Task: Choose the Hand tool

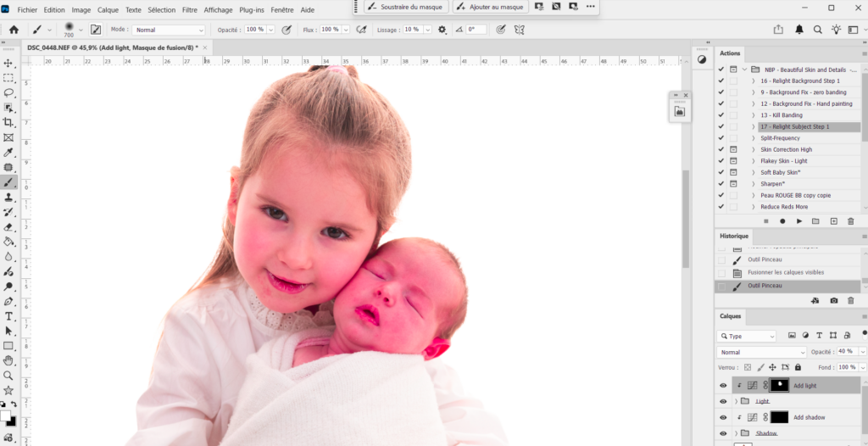Action: [x=8, y=360]
